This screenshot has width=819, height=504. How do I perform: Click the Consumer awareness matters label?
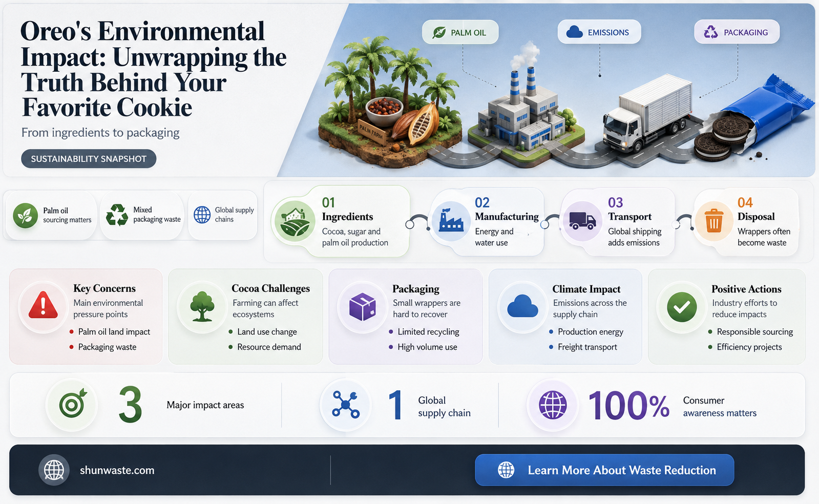(720, 407)
